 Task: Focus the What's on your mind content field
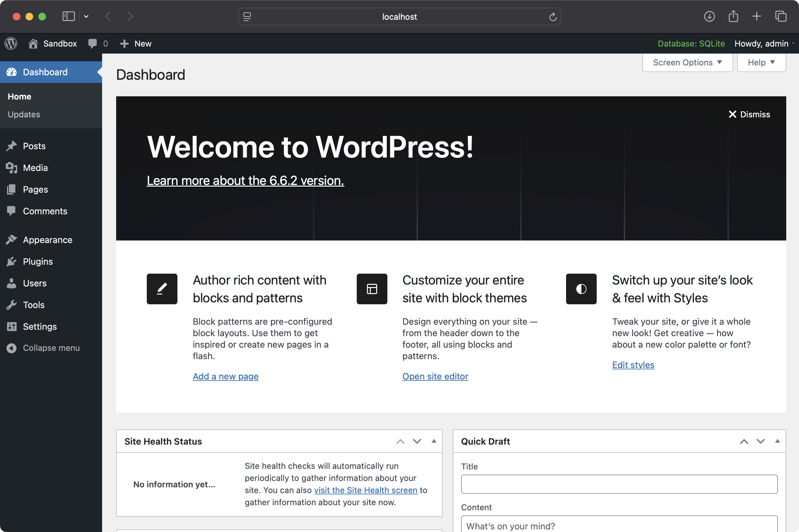tap(619, 524)
